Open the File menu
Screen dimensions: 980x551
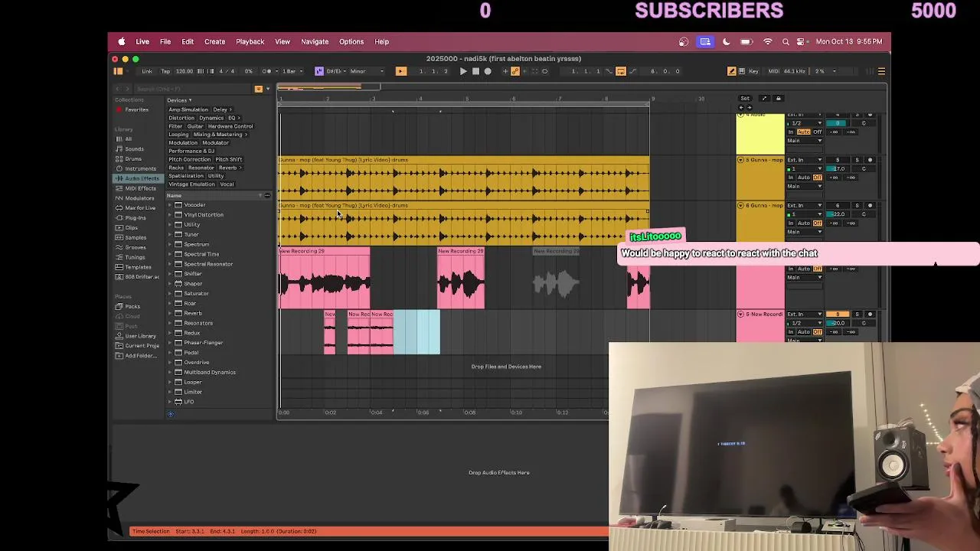pos(165,41)
